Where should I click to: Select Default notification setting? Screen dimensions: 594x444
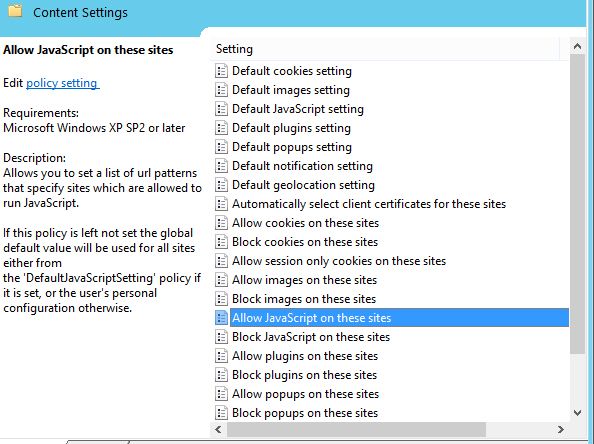click(302, 166)
